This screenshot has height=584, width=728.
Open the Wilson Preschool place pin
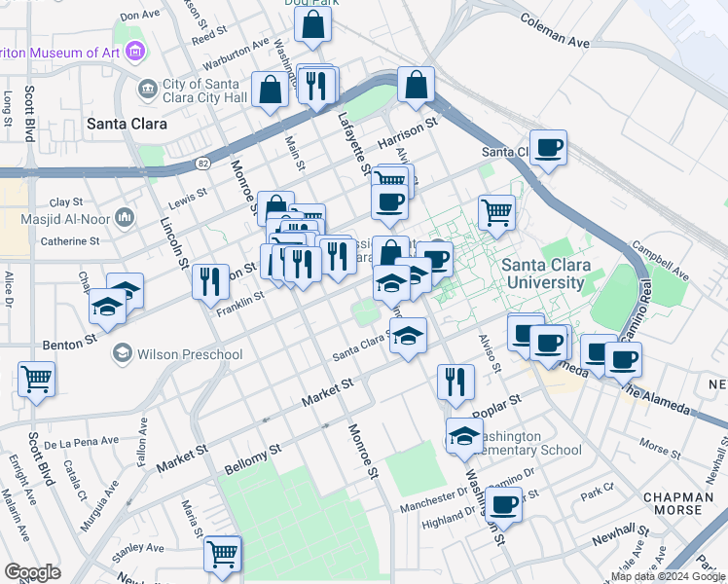tap(122, 353)
